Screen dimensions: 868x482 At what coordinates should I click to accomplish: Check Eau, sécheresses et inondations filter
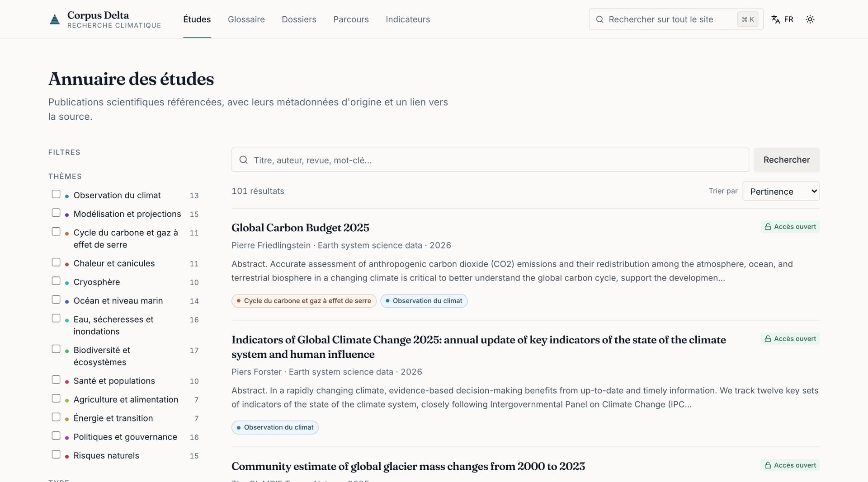(56, 318)
